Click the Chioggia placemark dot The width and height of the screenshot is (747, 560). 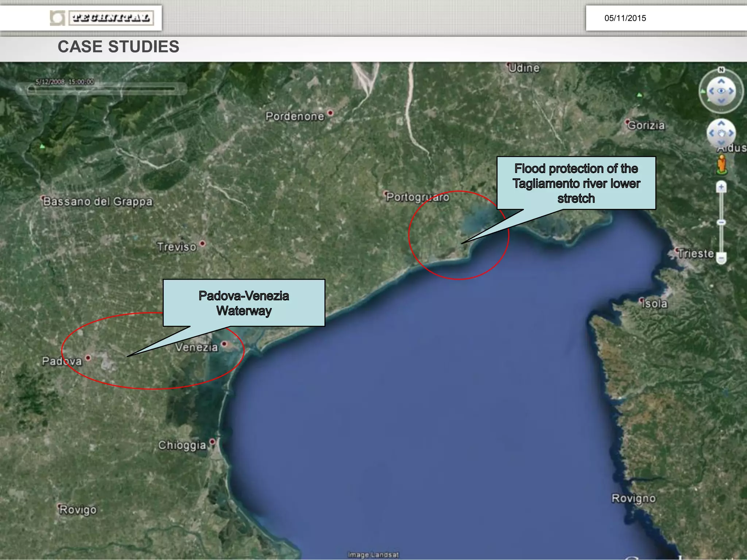coord(212,442)
